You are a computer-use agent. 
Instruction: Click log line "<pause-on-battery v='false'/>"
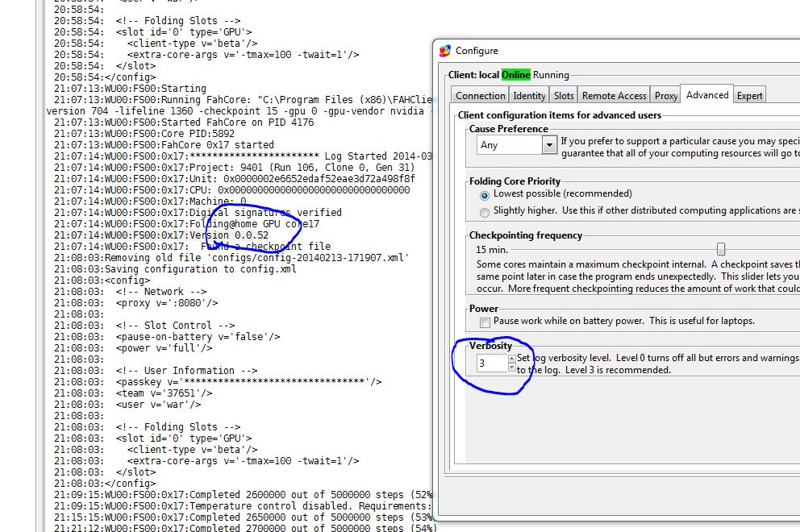point(167,337)
